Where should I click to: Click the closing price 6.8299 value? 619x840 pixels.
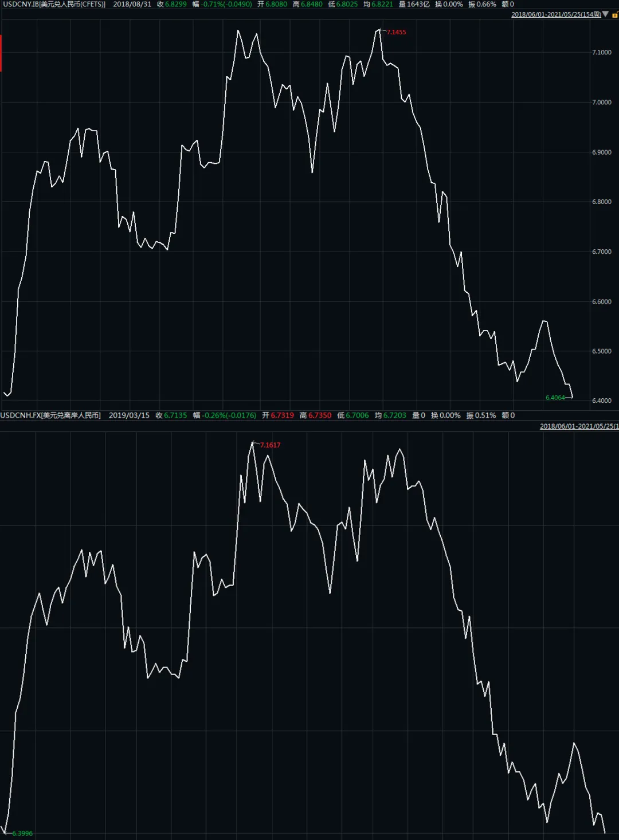[x=176, y=4]
